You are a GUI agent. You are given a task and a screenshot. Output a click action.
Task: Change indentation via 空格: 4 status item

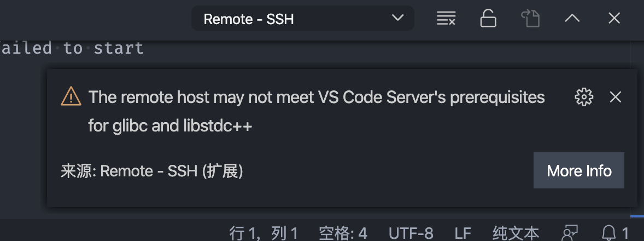tap(343, 233)
